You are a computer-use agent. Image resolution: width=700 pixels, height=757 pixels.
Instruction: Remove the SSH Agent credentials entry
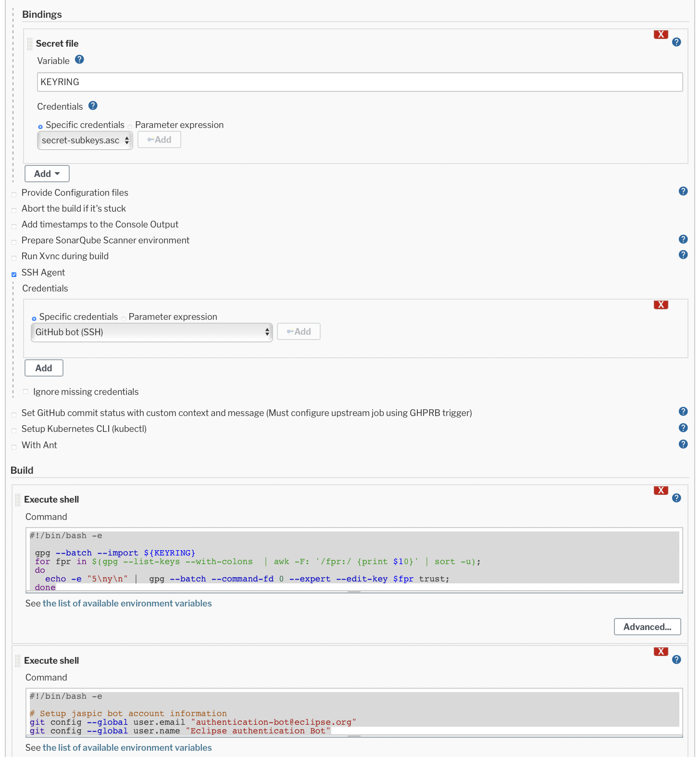coord(661,304)
